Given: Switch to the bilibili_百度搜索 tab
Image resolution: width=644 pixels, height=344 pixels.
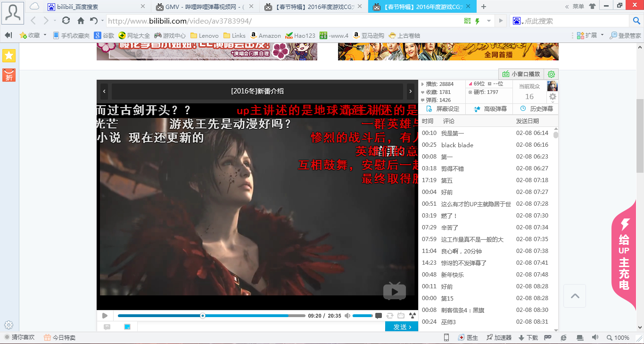Looking at the screenshot, I should point(97,7).
